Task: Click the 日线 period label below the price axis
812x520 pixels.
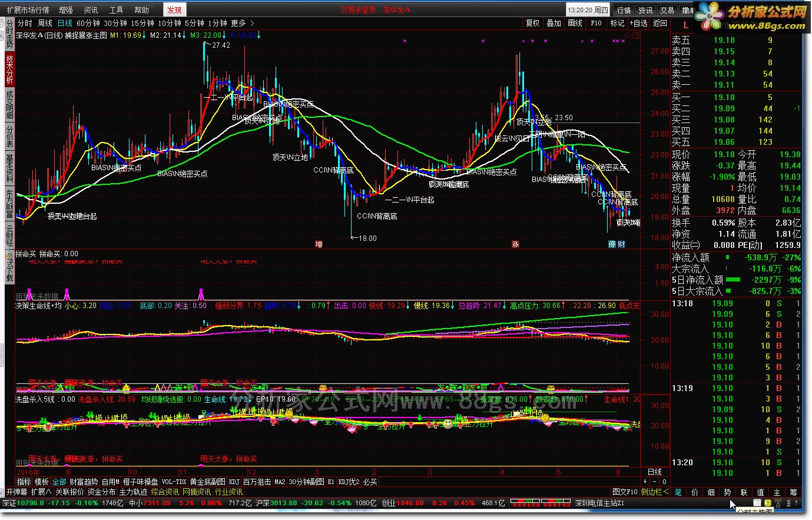Action: (655, 472)
